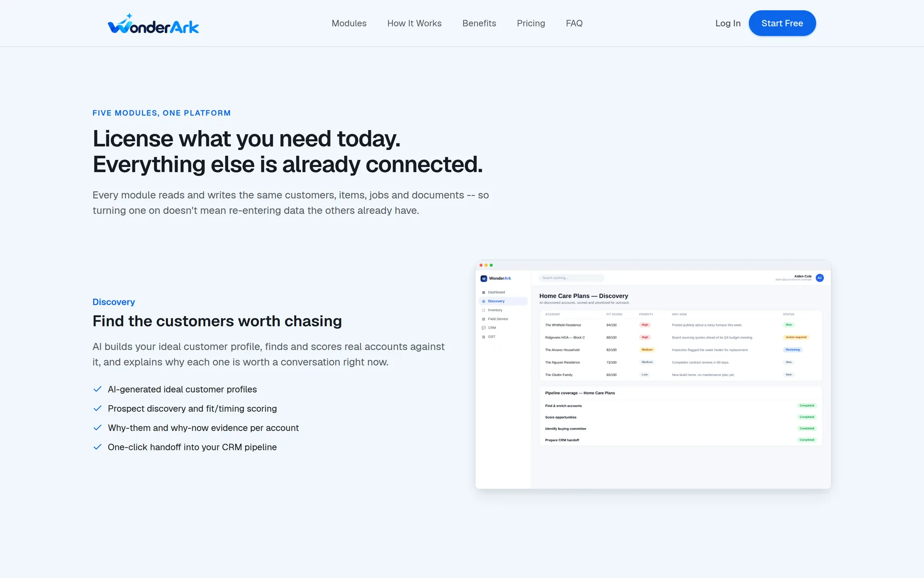Open the Benefits nav link
Screen dimensions: 924x578
[x=479, y=23]
